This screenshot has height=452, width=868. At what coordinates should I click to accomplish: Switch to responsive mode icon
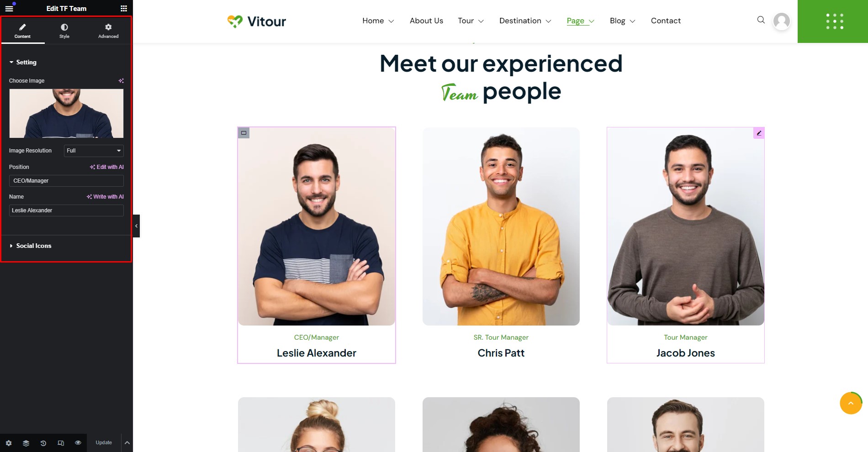point(61,443)
